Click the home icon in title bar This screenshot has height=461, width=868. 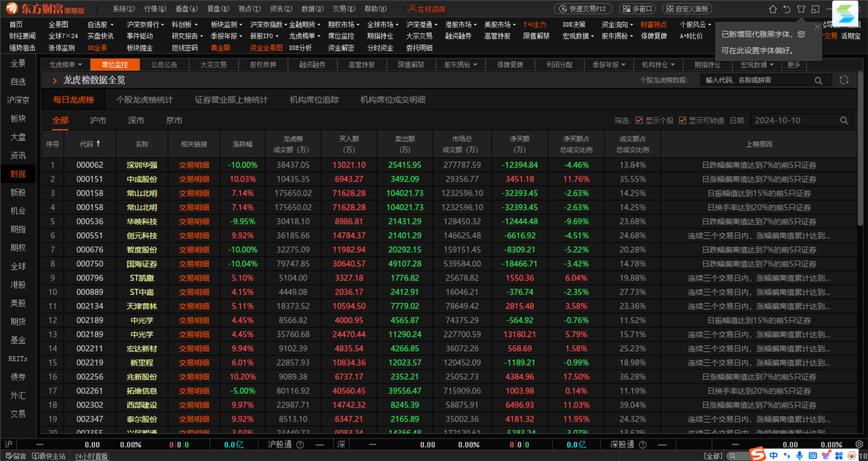(x=772, y=9)
